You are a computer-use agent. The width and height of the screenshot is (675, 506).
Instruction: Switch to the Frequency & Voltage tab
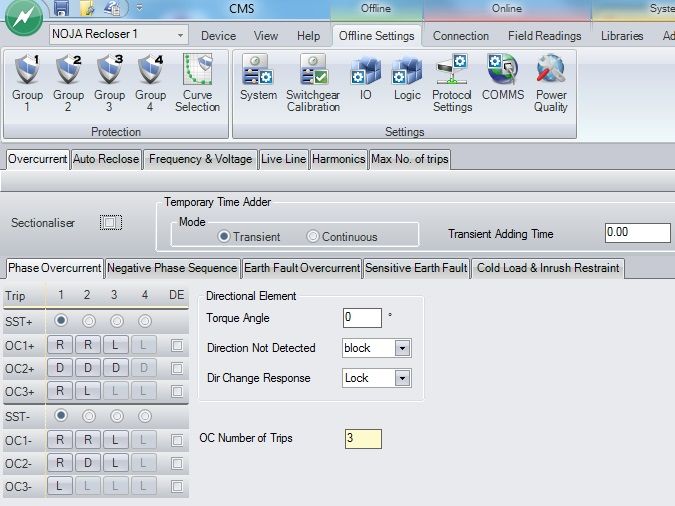[200, 159]
